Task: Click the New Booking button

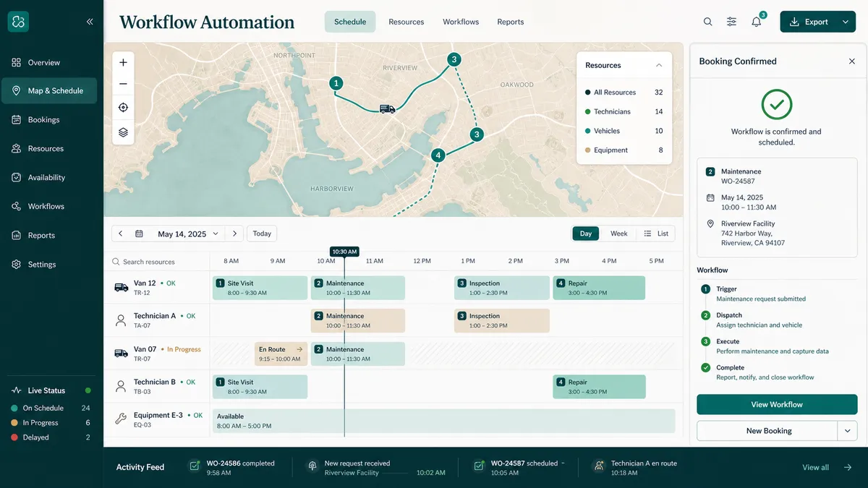Action: click(767, 431)
